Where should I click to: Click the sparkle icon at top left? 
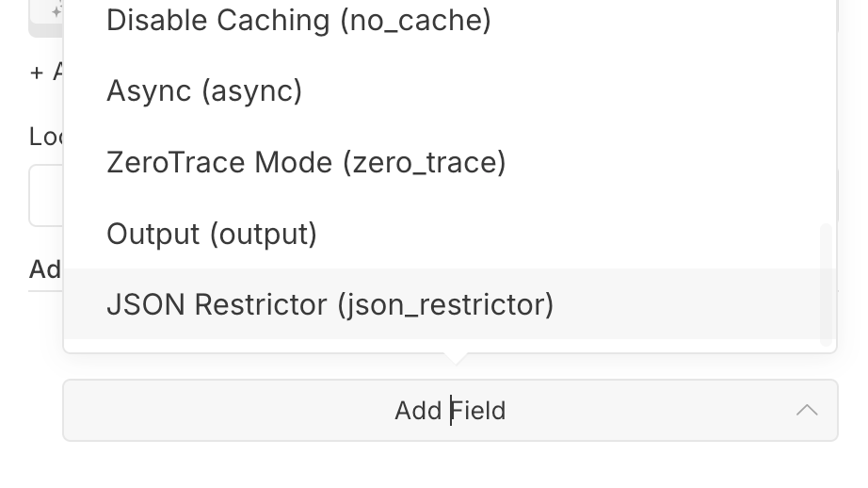(x=56, y=11)
